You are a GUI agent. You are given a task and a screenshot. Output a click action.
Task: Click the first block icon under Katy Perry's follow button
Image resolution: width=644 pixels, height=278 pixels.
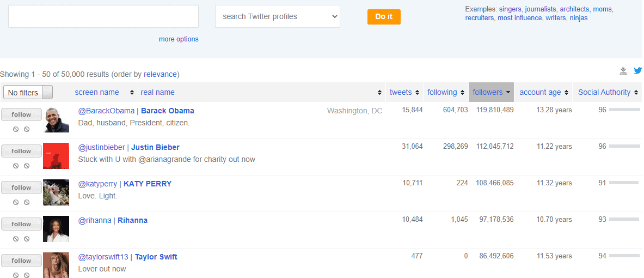tap(16, 202)
